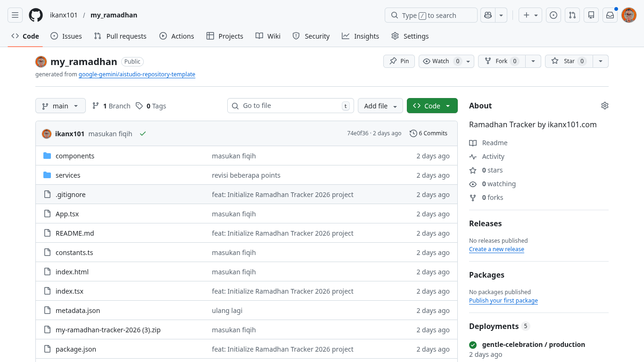Screen dimensions: 644x362
Task: Open the green Code dropdown button
Action: pos(432,106)
